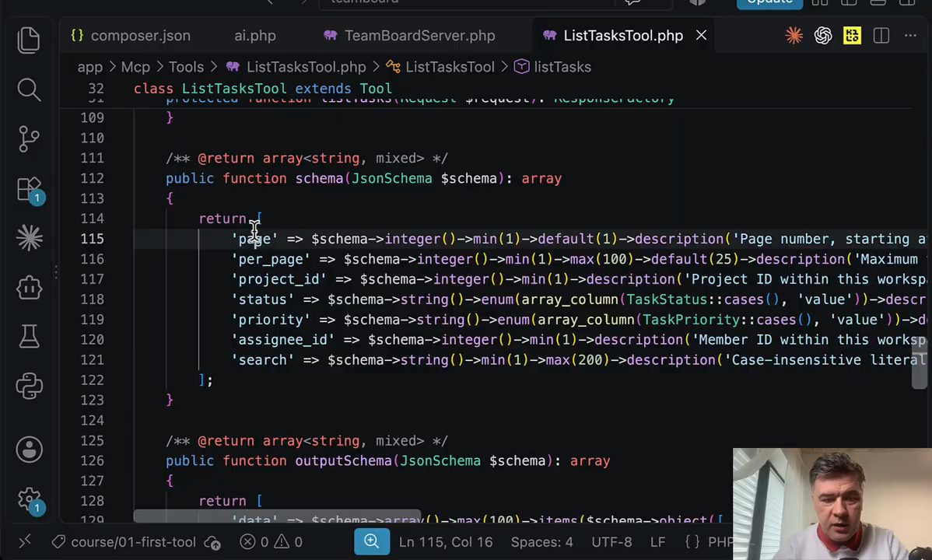Image resolution: width=932 pixels, height=560 pixels.
Task: Open the ListTasksTool.php file breadcrumb
Action: point(296,67)
